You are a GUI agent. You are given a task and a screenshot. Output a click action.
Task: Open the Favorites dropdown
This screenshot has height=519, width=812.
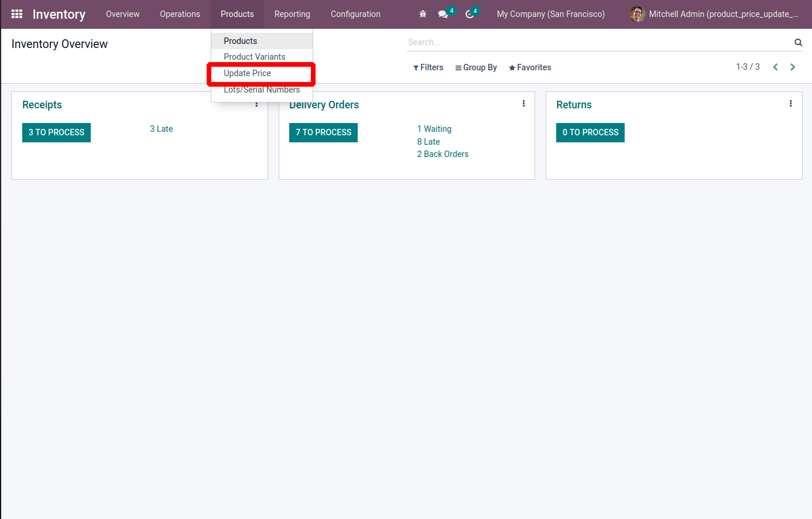pos(530,67)
